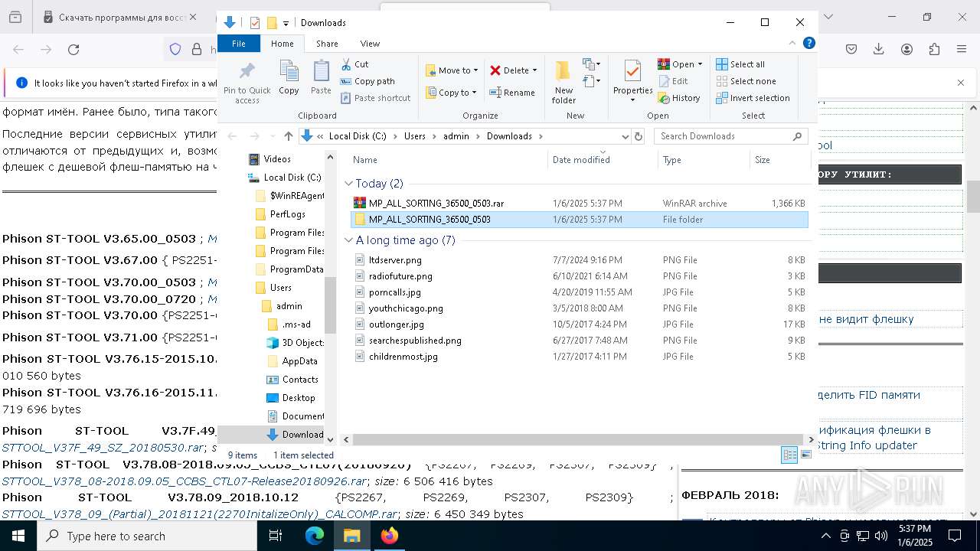Click navigation pane scroll down arrow

point(331,439)
